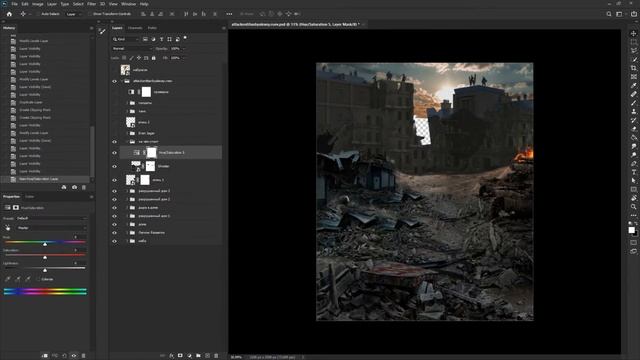
Task: Enable the Auto-Select checkbox
Action: click(38, 14)
